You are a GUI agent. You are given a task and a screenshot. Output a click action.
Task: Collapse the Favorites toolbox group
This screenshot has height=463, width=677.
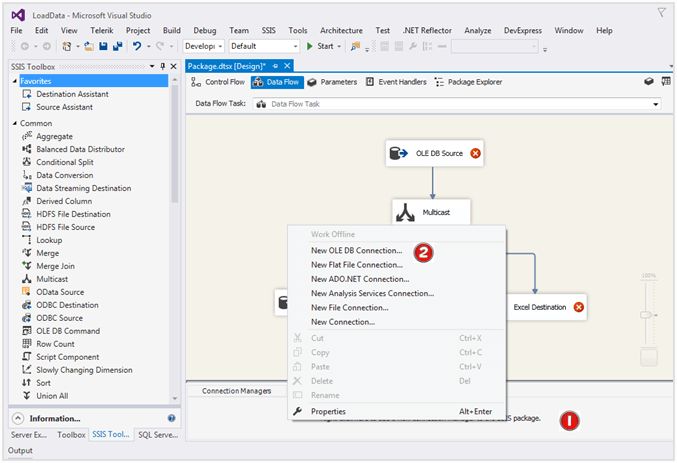coord(13,81)
